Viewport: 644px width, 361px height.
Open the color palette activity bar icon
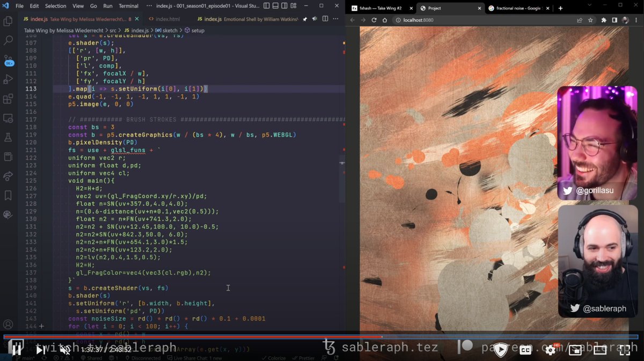pyautogui.click(x=8, y=215)
